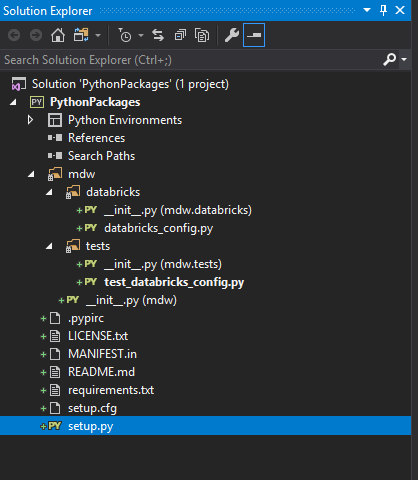418x480 pixels.
Task: Pin the Solution Explorer window
Action: click(384, 10)
